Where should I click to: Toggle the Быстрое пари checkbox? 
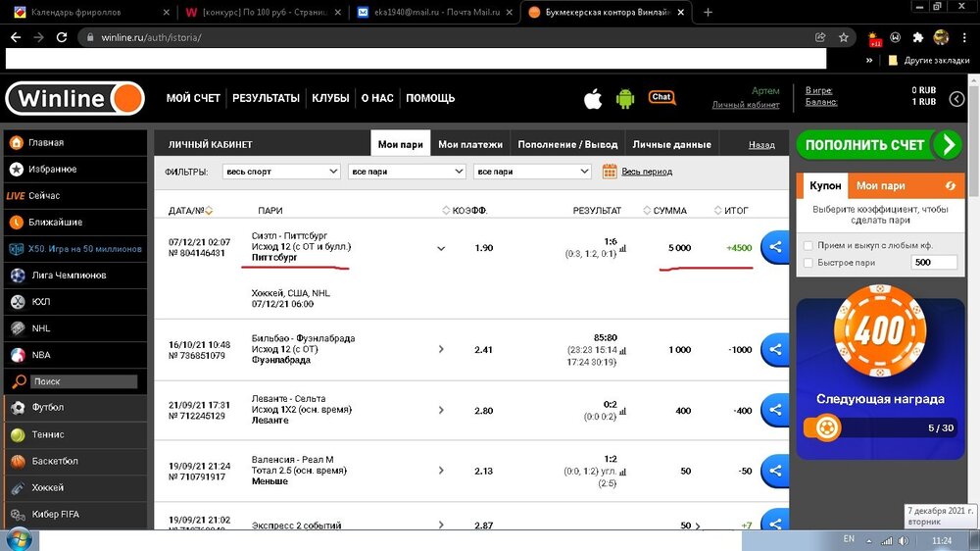pyautogui.click(x=808, y=262)
